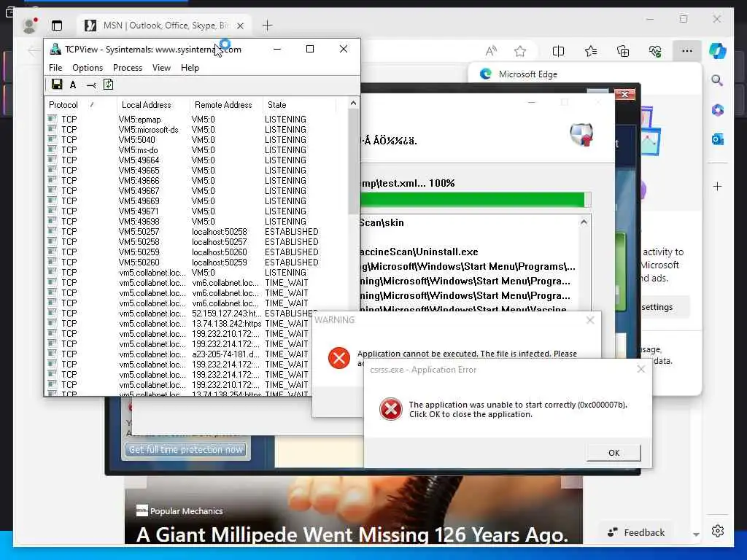Select the VM5:5040 row
This screenshot has width=747, height=560.
197,139
